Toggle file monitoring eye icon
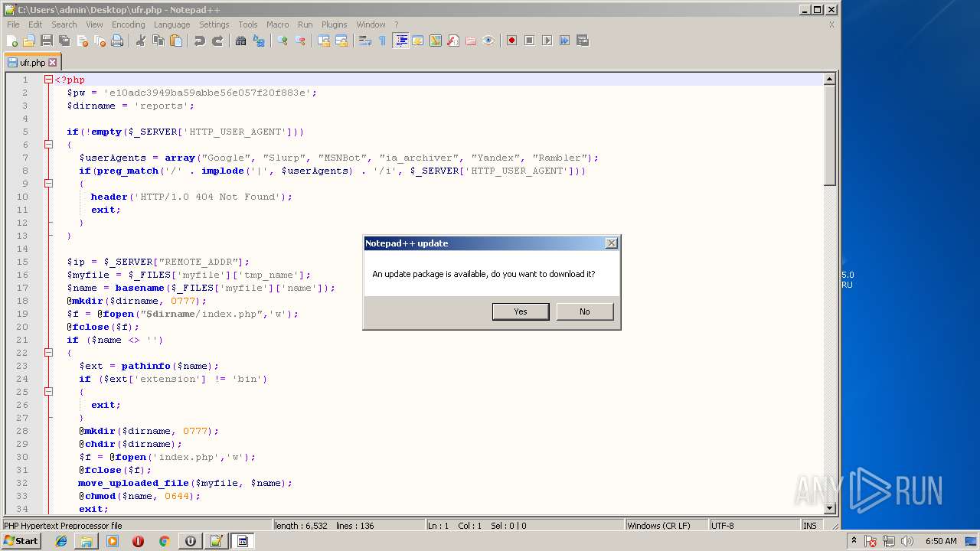The image size is (980, 551). (x=488, y=41)
